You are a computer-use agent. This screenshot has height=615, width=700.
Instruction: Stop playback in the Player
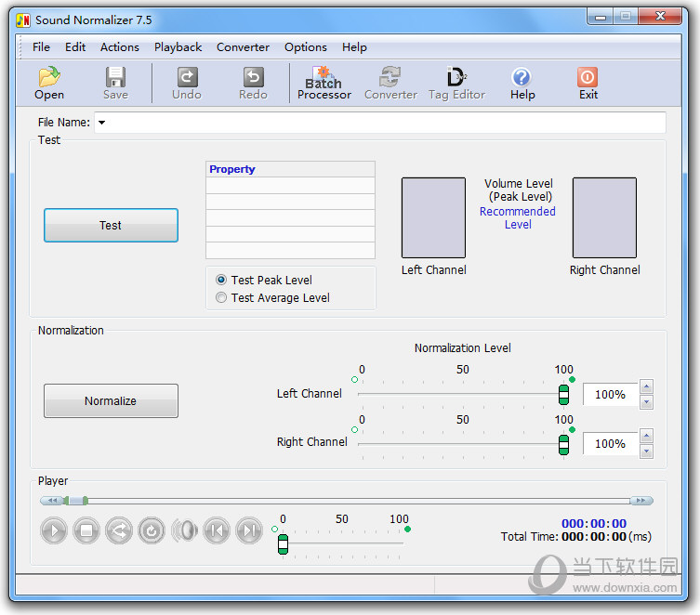(86, 530)
